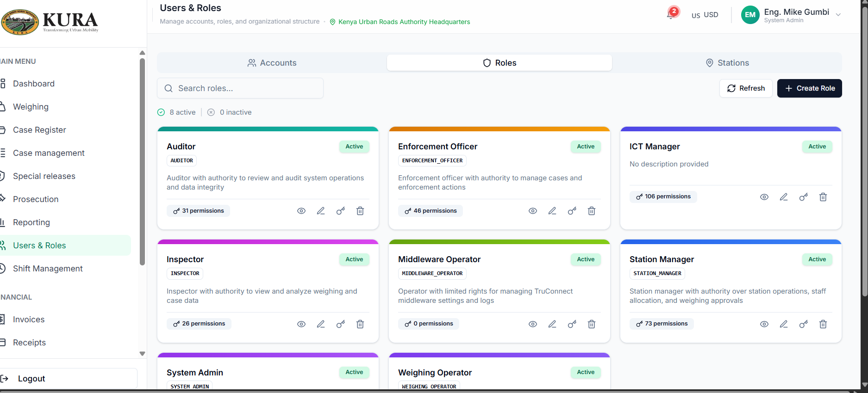This screenshot has width=868, height=393.
Task: View Enforcement Officer role eye icon
Action: pos(533,211)
